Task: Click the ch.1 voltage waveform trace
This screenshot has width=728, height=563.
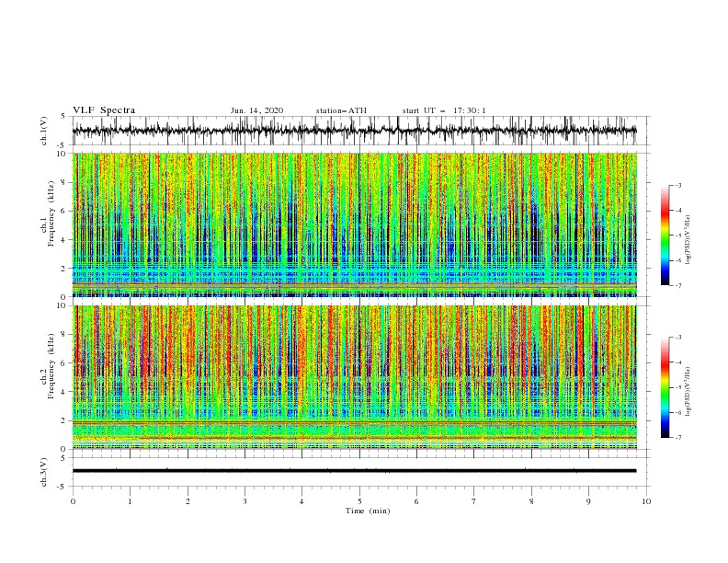Action: [354, 131]
